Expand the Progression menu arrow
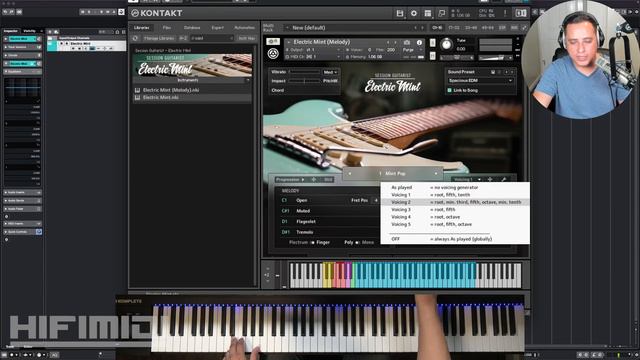 click(x=302, y=180)
